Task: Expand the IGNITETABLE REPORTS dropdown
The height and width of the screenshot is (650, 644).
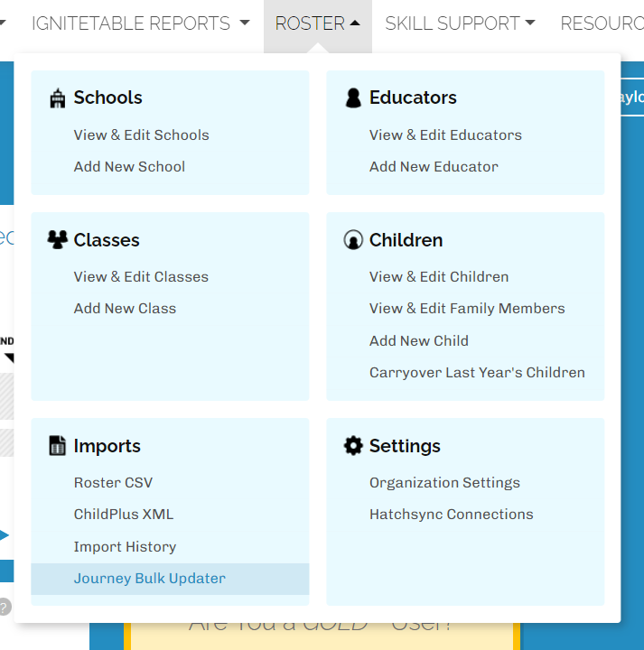Action: tap(140, 23)
